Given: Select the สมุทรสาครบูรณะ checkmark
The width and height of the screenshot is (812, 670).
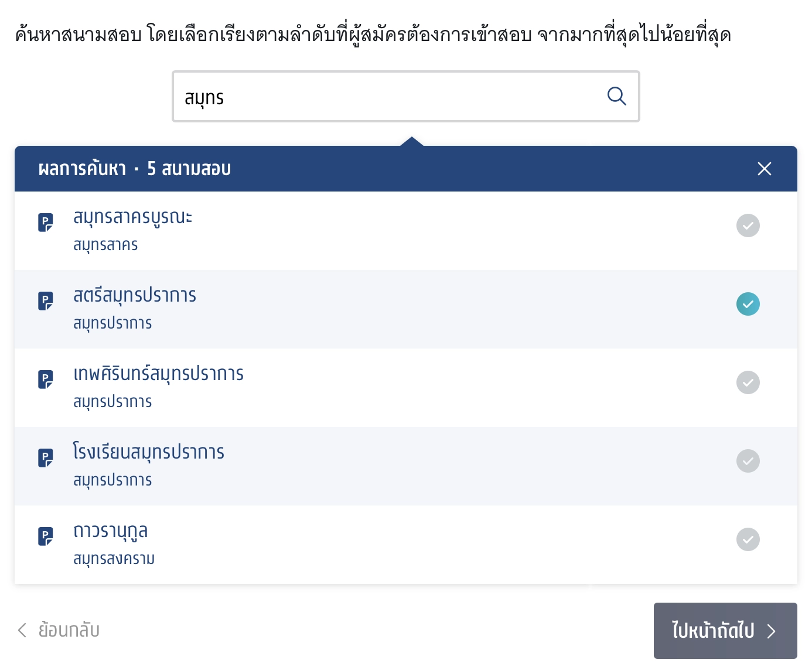Looking at the screenshot, I should point(748,225).
